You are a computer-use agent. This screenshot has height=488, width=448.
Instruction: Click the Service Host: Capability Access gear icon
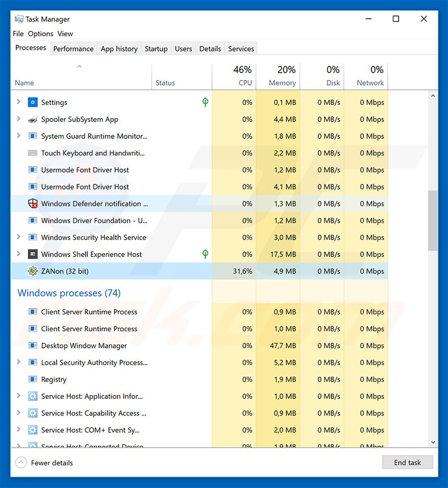coord(33,413)
